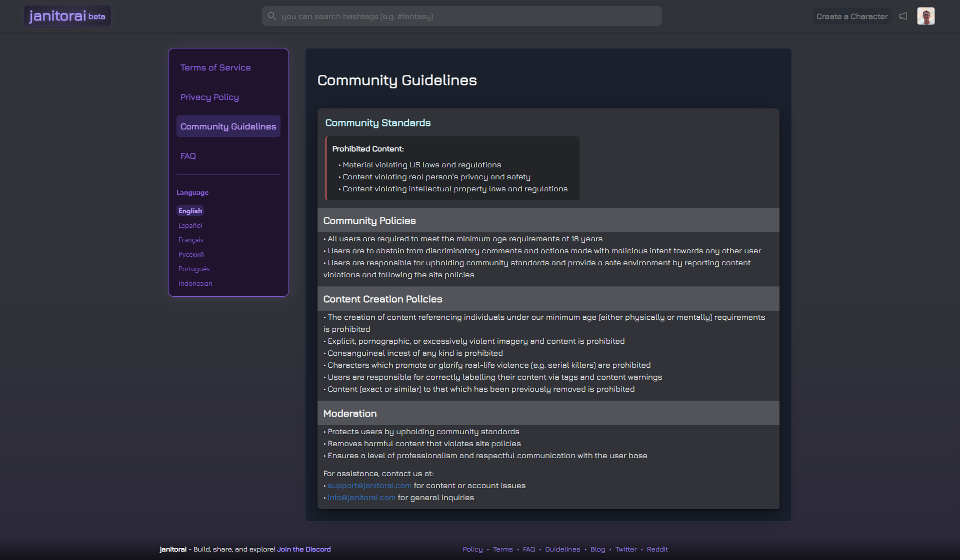Choose Português language option

point(194,269)
